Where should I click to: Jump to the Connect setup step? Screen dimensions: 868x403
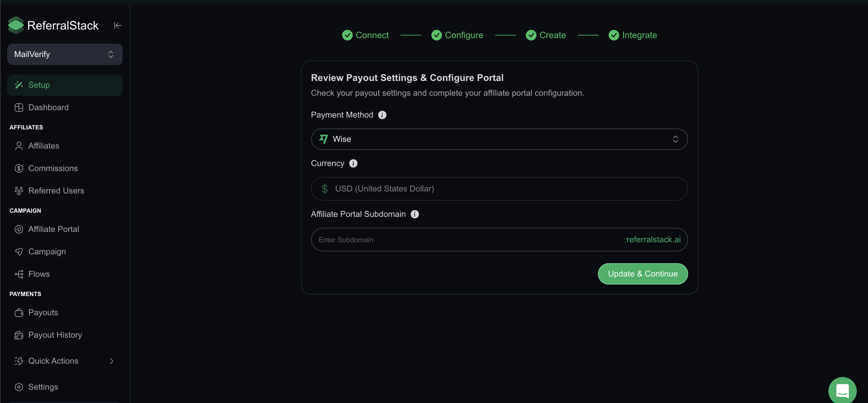(x=365, y=35)
